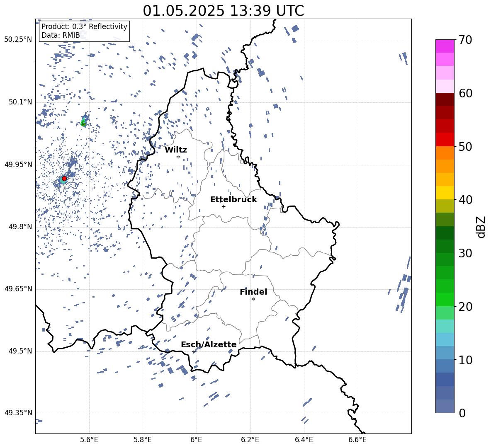
Task: Click the 6°E longitude label
Action: [x=196, y=440]
